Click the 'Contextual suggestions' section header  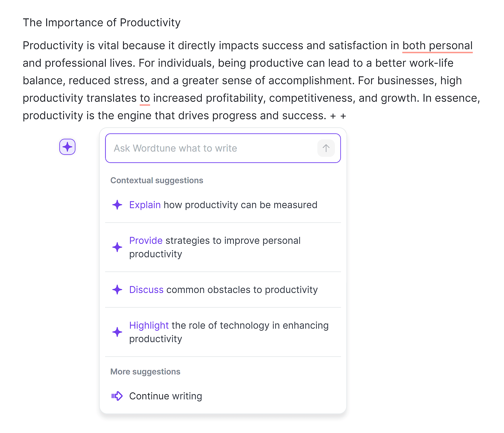(157, 180)
